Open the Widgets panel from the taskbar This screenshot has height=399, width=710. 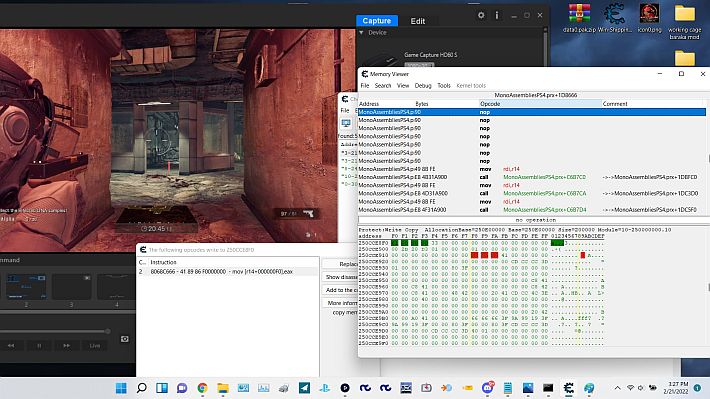click(162, 388)
